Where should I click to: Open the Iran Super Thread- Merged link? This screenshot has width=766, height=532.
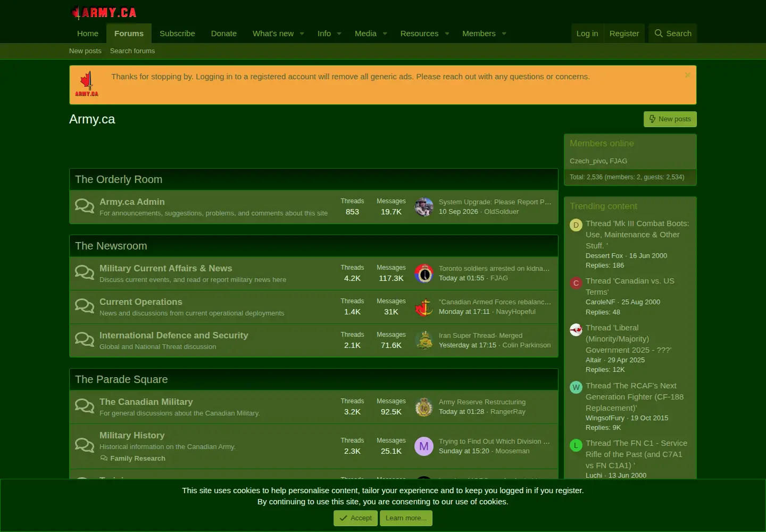(x=480, y=336)
